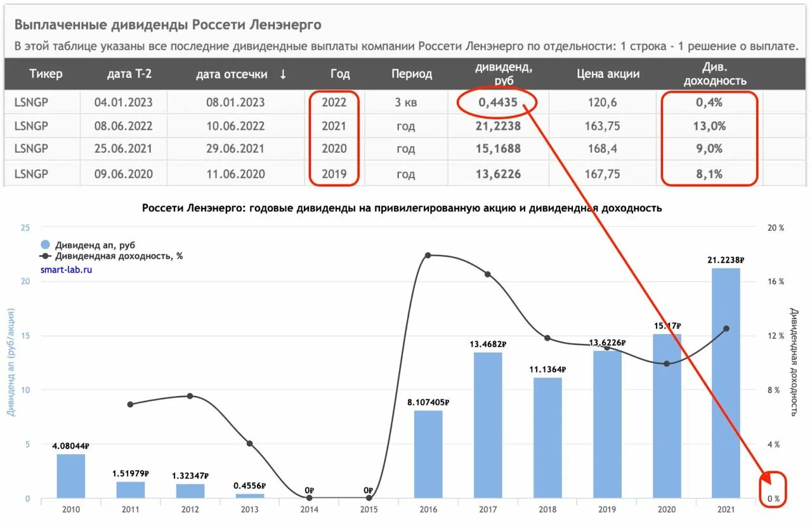Click heading 'Выплаченные дивиденды Россети Ленэнерго'
The height and width of the screenshot is (524, 812).
click(168, 25)
